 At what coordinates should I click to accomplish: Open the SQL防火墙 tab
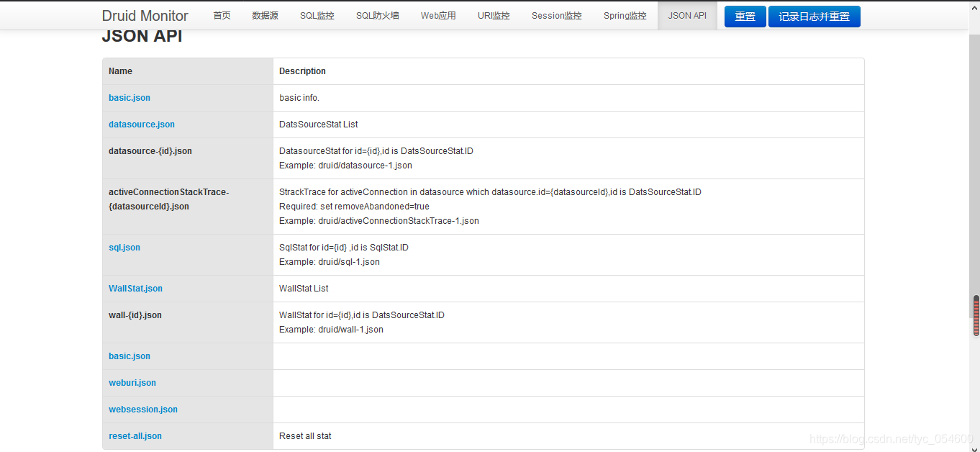(x=378, y=16)
